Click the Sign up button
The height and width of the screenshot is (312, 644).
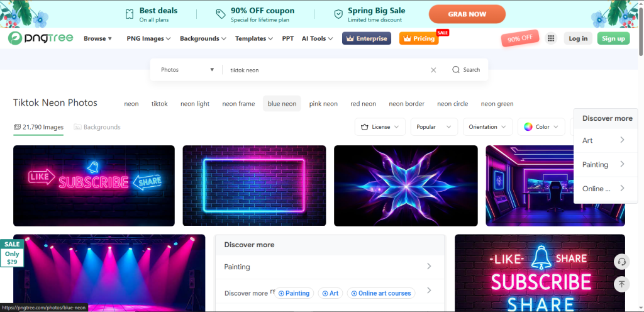click(613, 38)
